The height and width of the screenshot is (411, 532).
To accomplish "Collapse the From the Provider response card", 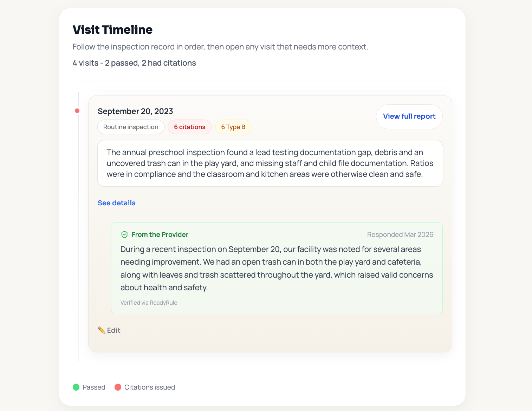I will coord(160,234).
